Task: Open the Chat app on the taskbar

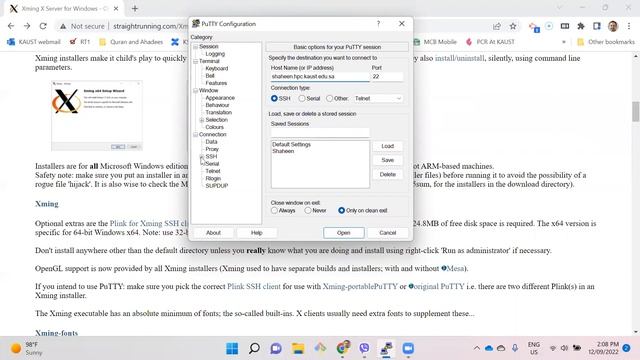Action: coord(276,349)
